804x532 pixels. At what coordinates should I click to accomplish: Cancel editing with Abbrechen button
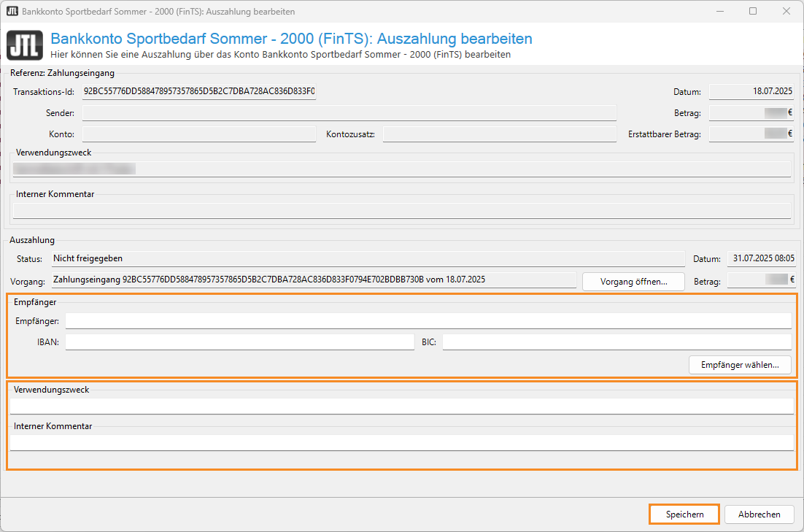759,514
